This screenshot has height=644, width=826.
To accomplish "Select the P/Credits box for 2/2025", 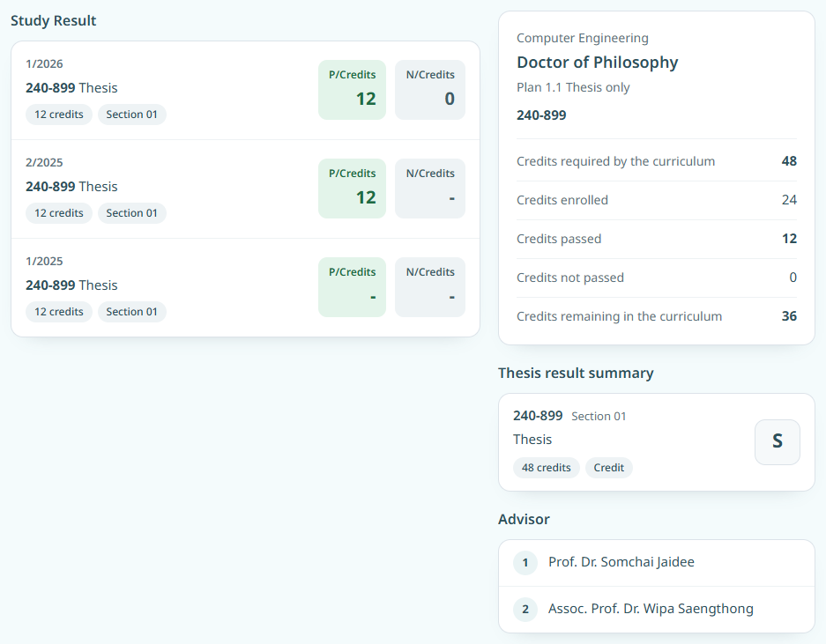I will click(352, 189).
